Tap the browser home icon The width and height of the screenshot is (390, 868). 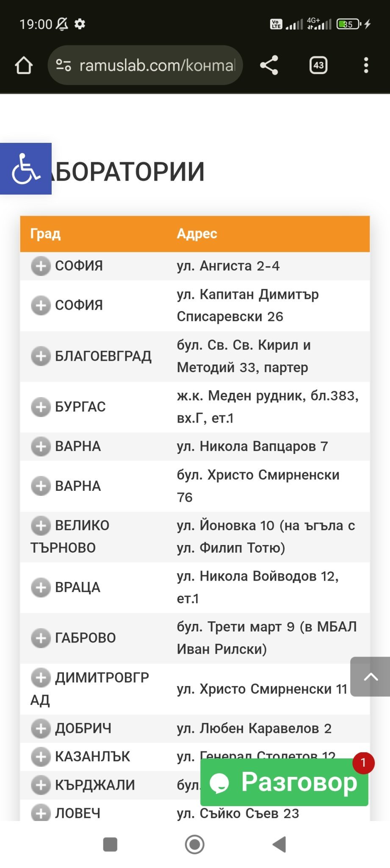pyautogui.click(x=24, y=65)
